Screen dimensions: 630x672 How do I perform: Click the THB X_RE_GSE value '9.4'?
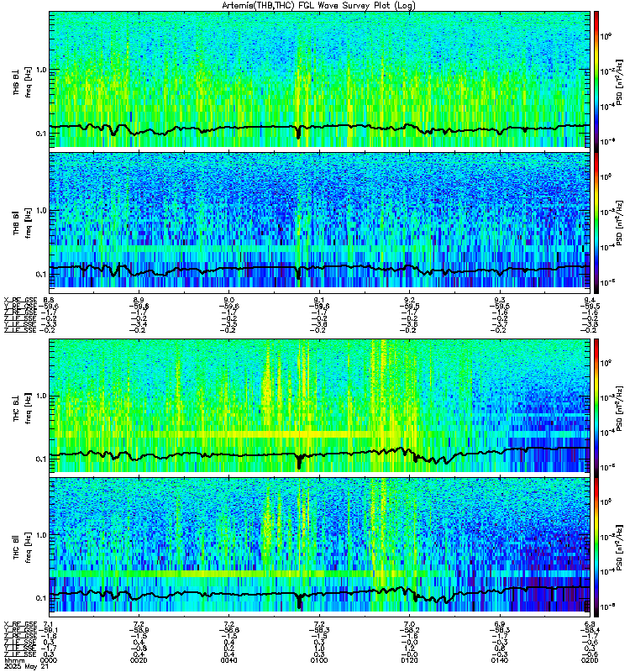pyautogui.click(x=590, y=300)
